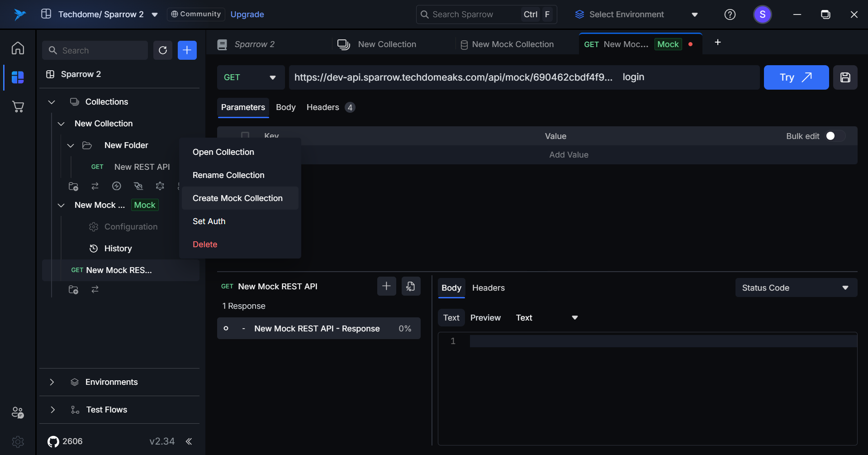Switch to the Headers request tab

[x=323, y=107]
